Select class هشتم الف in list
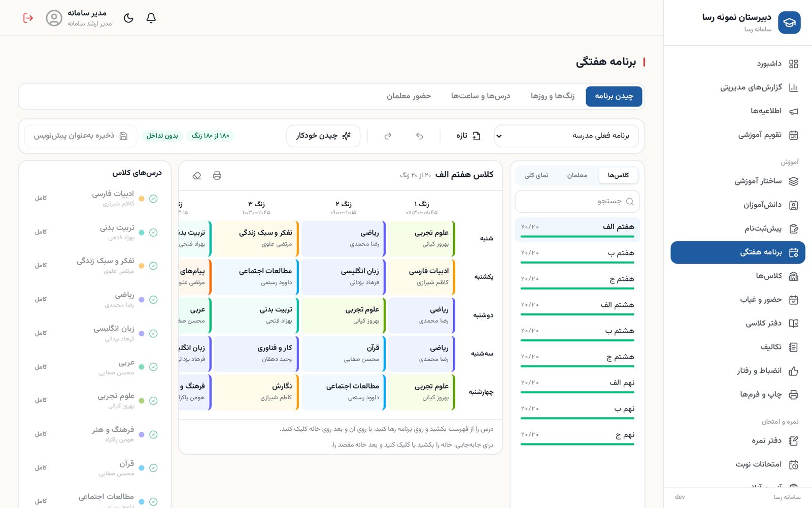The width and height of the screenshot is (812, 508). coord(577,307)
